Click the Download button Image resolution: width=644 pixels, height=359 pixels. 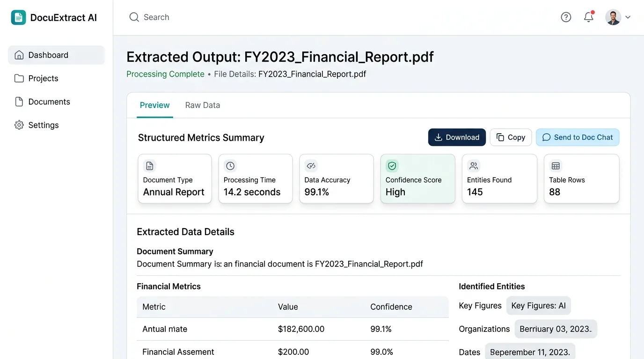click(457, 137)
